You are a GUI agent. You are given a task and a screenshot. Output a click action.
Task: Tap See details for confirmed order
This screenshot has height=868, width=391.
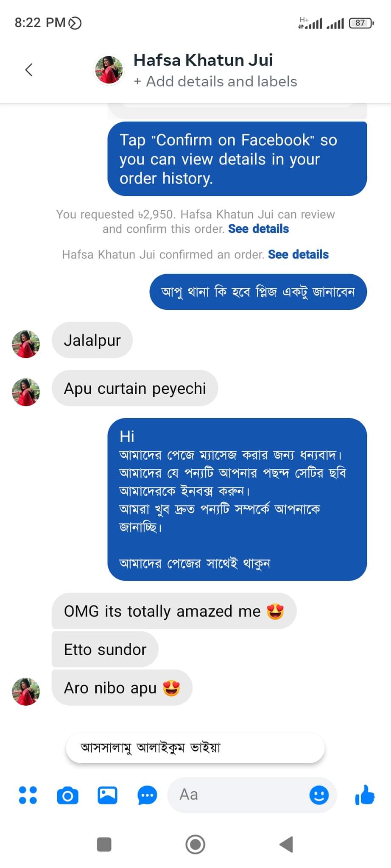click(x=298, y=254)
